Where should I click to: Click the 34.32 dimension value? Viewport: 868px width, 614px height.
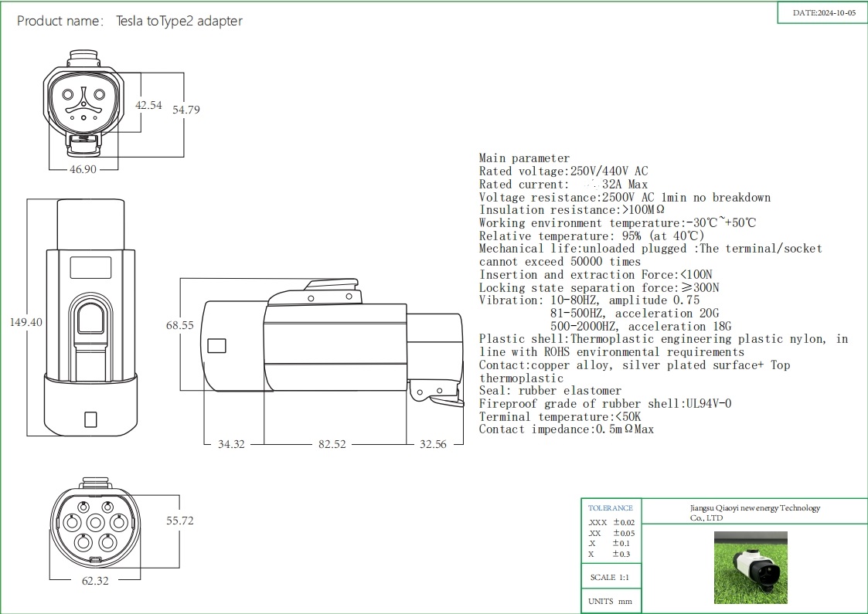pyautogui.click(x=231, y=445)
